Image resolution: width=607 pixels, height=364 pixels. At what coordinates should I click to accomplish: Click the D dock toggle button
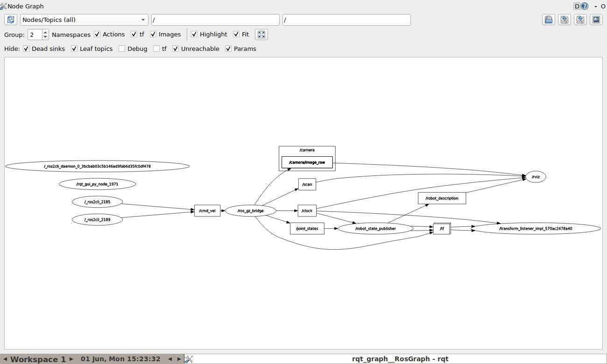coord(577,6)
